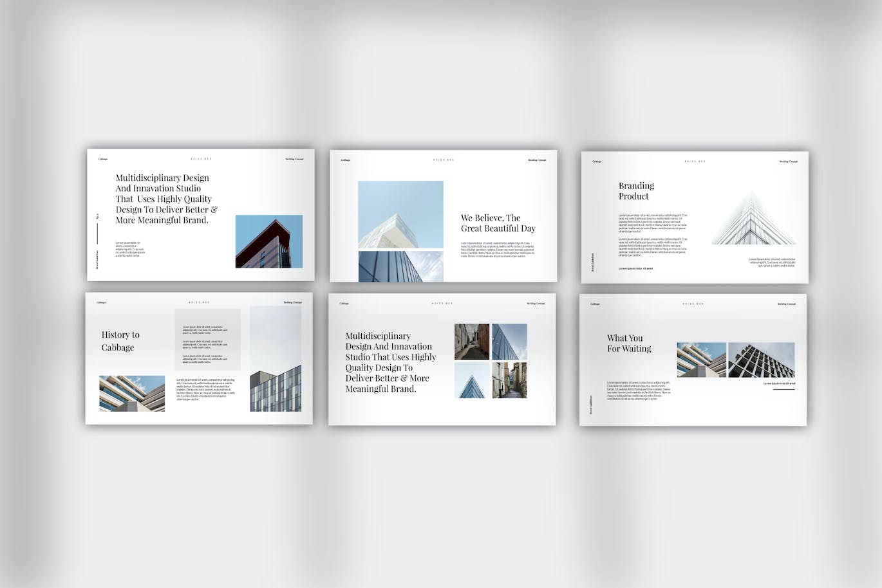Click the first slide's Multidisciplinary Design headline
The height and width of the screenshot is (588, 882).
pyautogui.click(x=166, y=199)
